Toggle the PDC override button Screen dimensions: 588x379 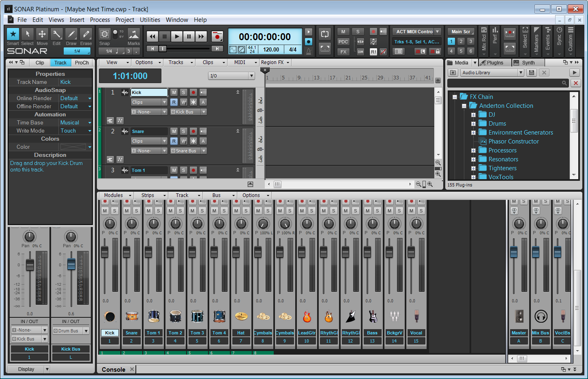[343, 42]
